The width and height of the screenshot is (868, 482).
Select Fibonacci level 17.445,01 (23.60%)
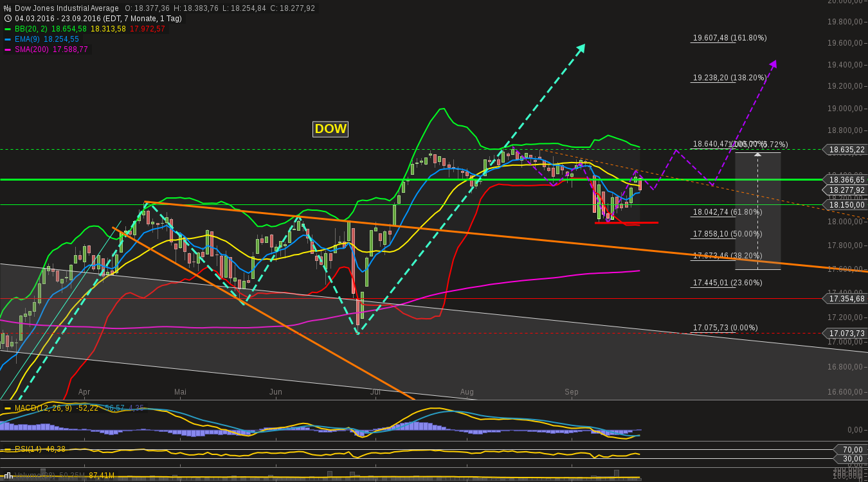727,283
